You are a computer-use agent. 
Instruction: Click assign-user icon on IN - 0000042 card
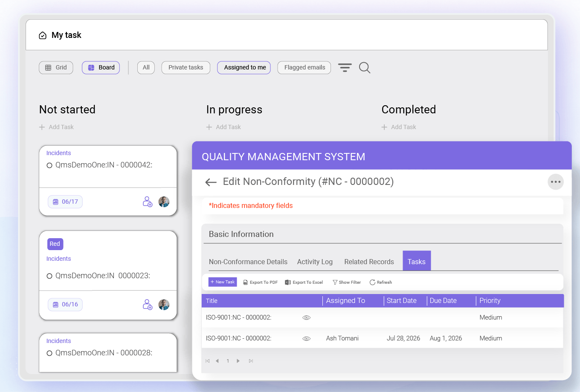coord(148,202)
